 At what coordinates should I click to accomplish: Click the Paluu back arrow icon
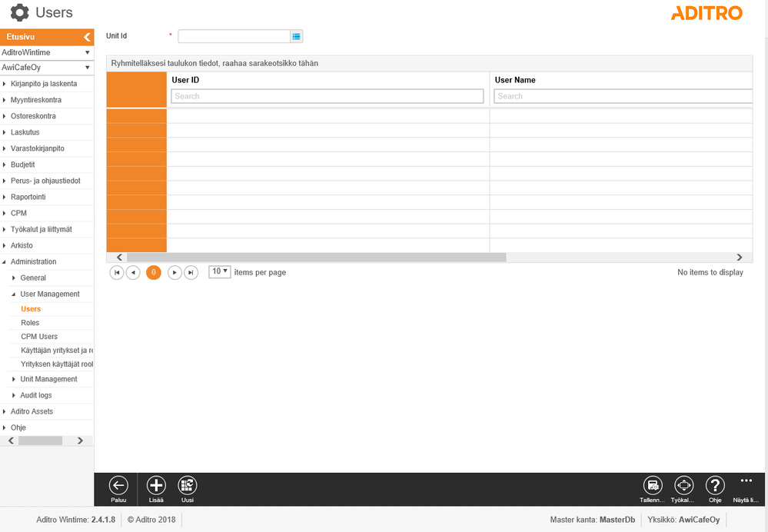[x=118, y=485]
